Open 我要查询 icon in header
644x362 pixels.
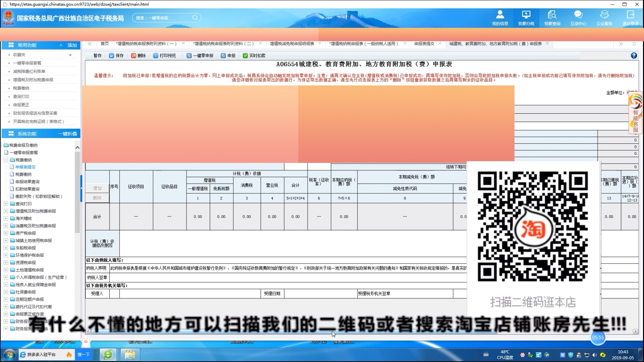[x=552, y=18]
